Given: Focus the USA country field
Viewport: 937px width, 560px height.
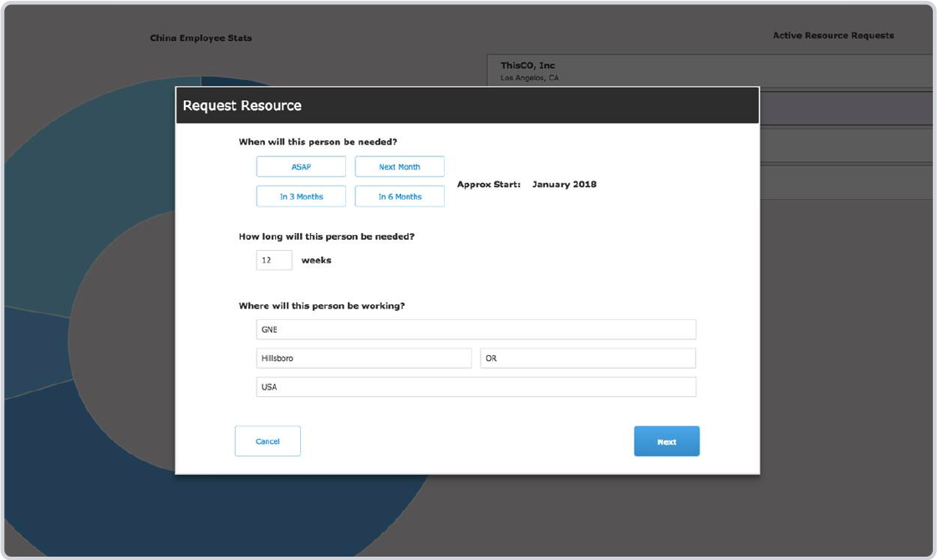Looking at the screenshot, I should click(476, 388).
